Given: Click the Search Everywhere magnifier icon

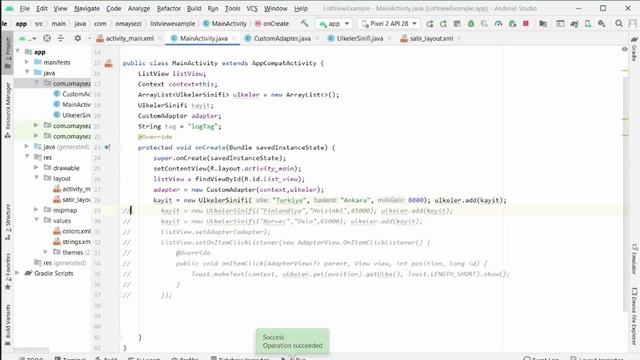Looking at the screenshot, I should pos(619,24).
